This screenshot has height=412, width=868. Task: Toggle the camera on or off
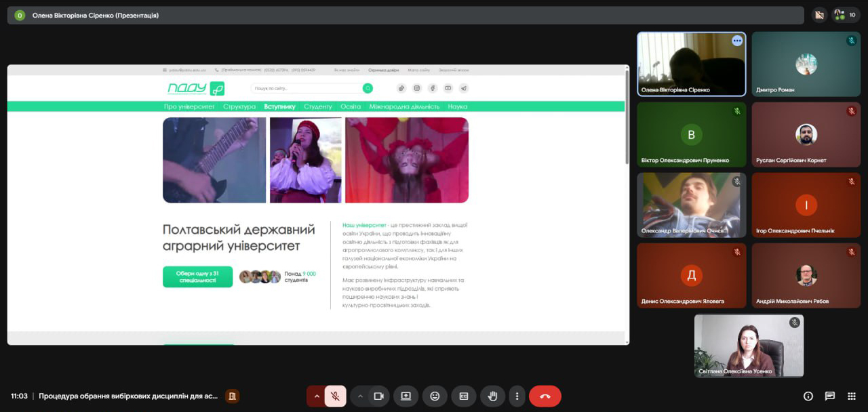[x=379, y=396]
